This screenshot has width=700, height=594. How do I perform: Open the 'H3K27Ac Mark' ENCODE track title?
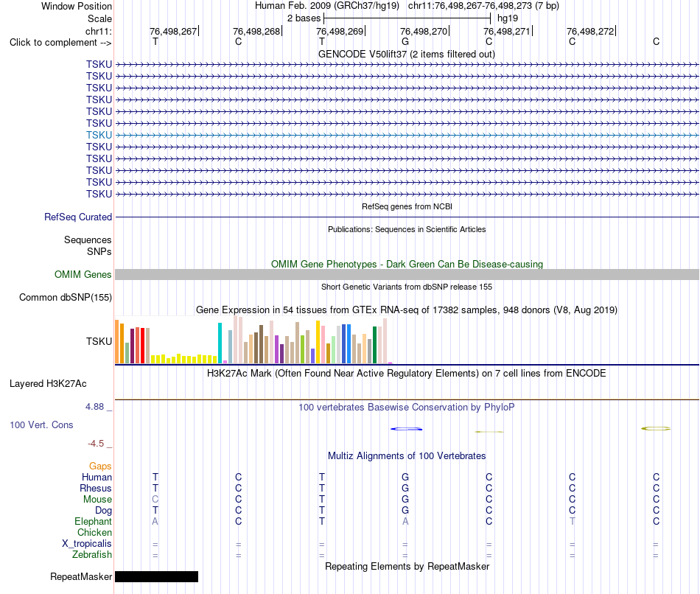[x=406, y=374]
